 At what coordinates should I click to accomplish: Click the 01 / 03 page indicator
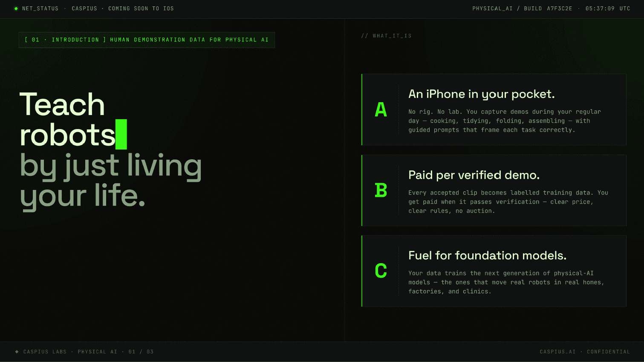pos(141,352)
